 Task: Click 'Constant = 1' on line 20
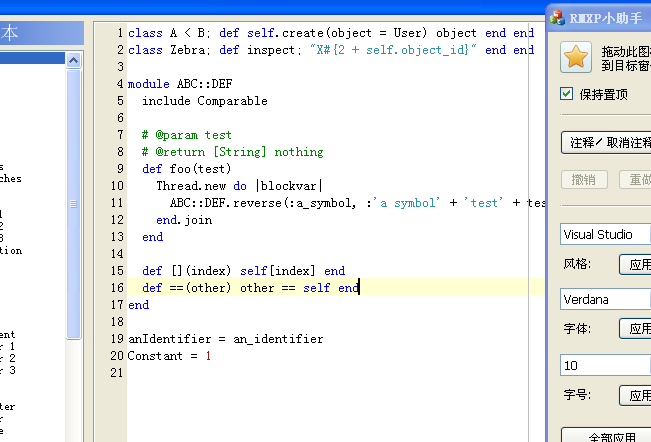[169, 357]
